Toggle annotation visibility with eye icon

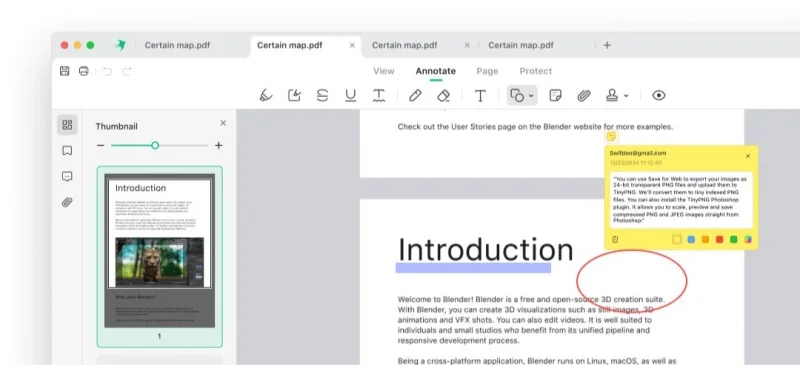pyautogui.click(x=658, y=96)
